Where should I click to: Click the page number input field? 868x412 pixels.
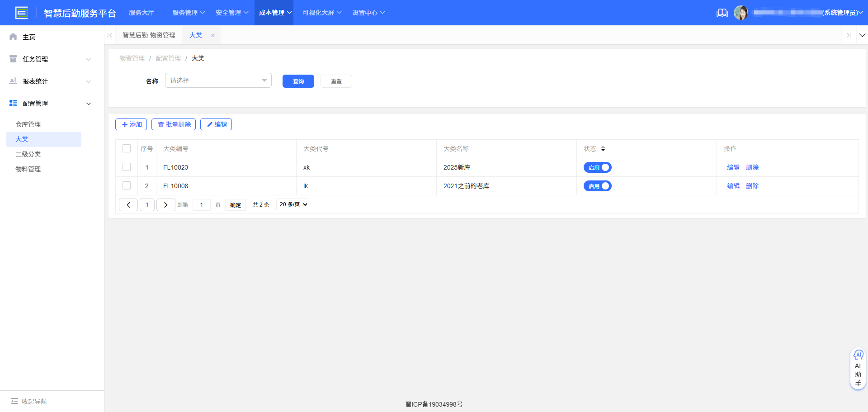coord(201,204)
